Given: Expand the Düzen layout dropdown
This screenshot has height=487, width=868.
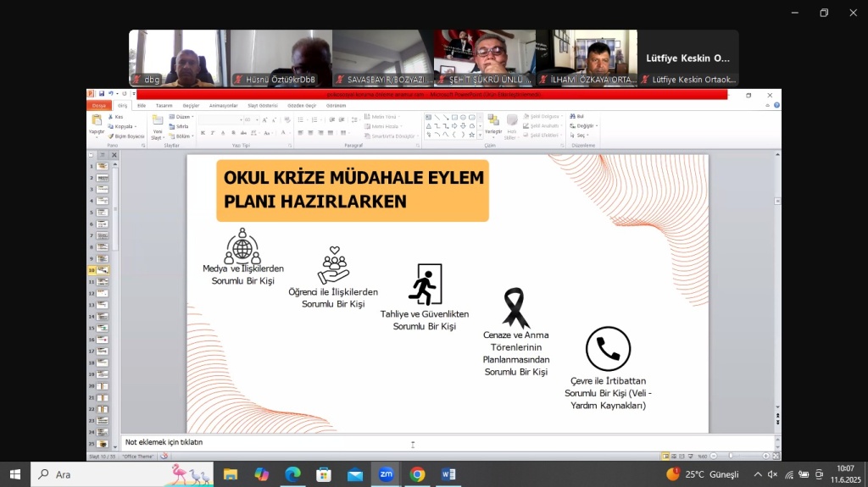Looking at the screenshot, I should [183, 117].
